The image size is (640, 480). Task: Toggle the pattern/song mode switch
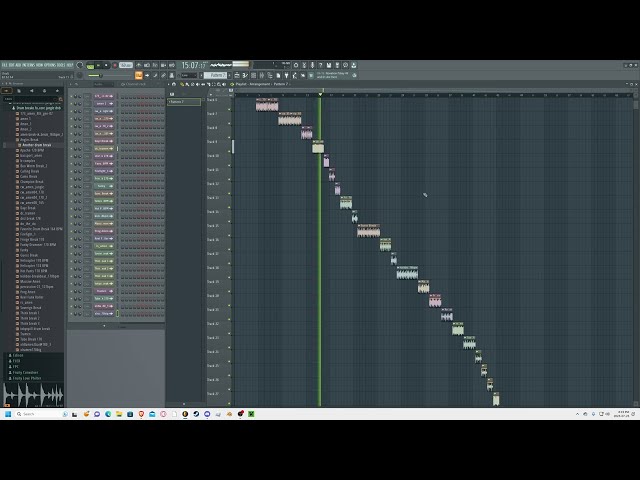click(x=90, y=65)
